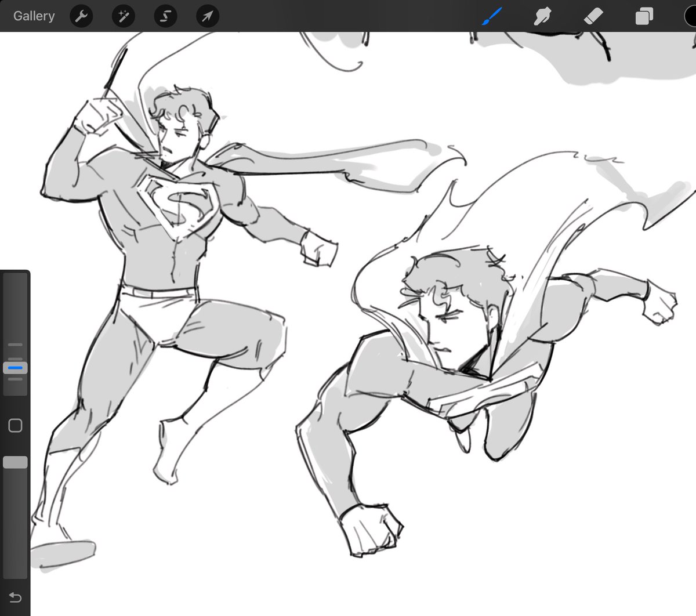Adjust the brush opacity slider
The width and height of the screenshot is (696, 616).
15,462
